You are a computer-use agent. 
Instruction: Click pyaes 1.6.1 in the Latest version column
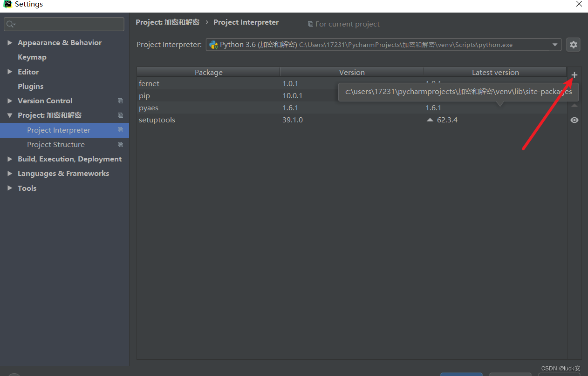pos(433,108)
